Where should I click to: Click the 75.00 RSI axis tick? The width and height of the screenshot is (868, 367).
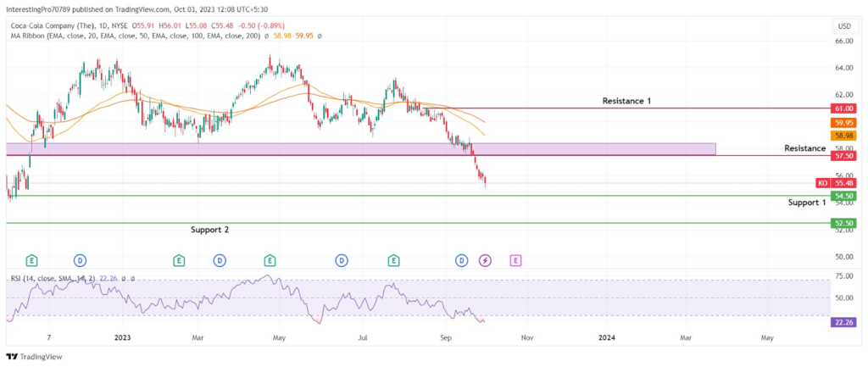click(x=844, y=276)
